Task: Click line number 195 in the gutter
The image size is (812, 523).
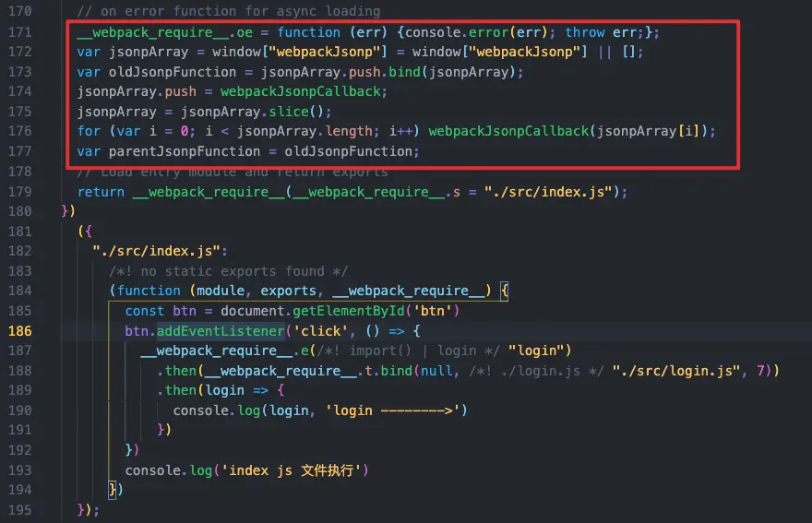Action: coord(20,510)
